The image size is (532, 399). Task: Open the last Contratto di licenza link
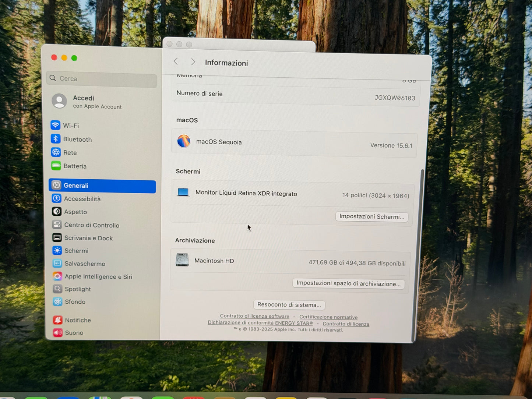346,324
